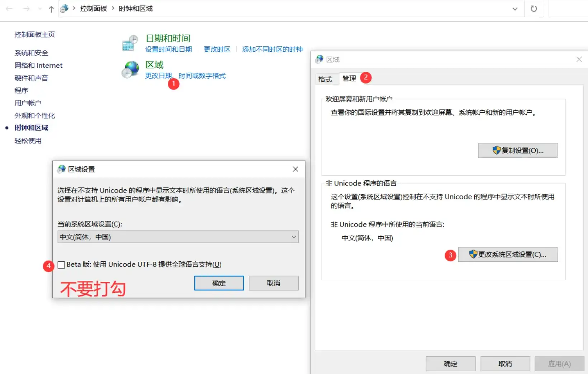Close the 区域设置 dialog
The width and height of the screenshot is (588, 374).
(295, 169)
